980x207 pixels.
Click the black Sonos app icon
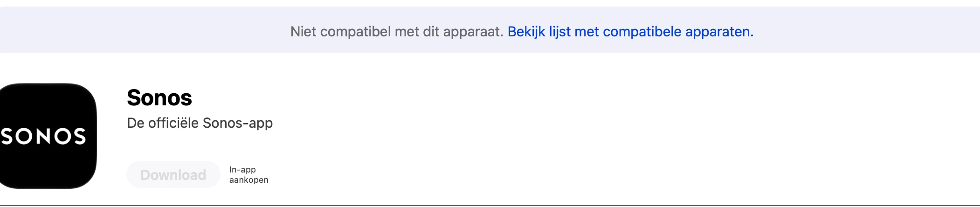tap(48, 136)
